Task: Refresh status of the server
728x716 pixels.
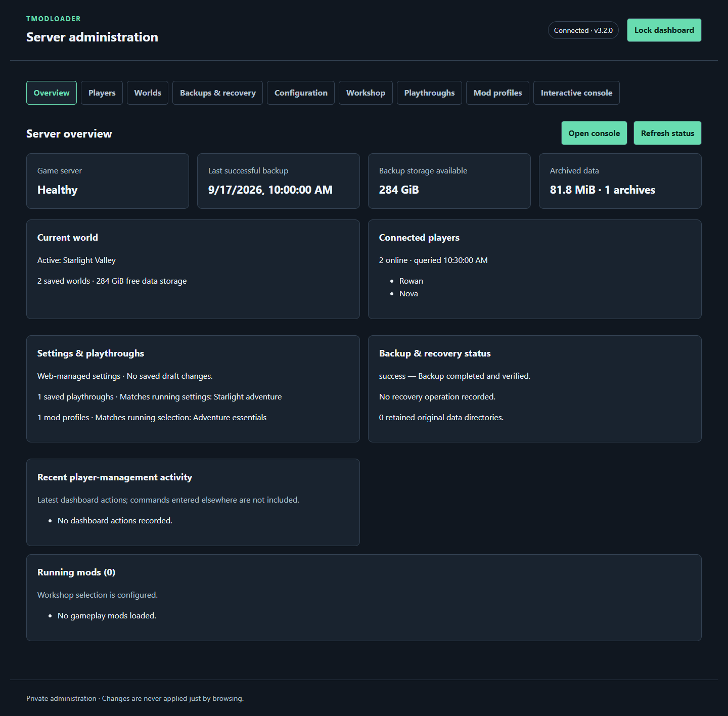Action: point(667,133)
